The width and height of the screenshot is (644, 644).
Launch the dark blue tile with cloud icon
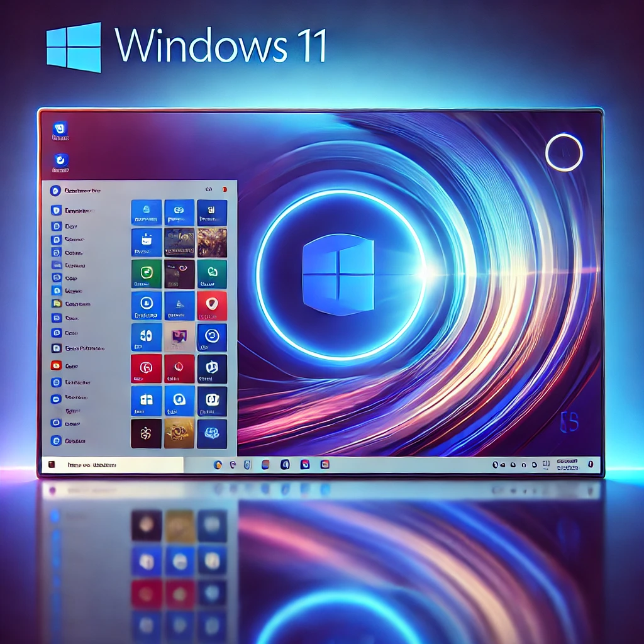[x=212, y=434]
